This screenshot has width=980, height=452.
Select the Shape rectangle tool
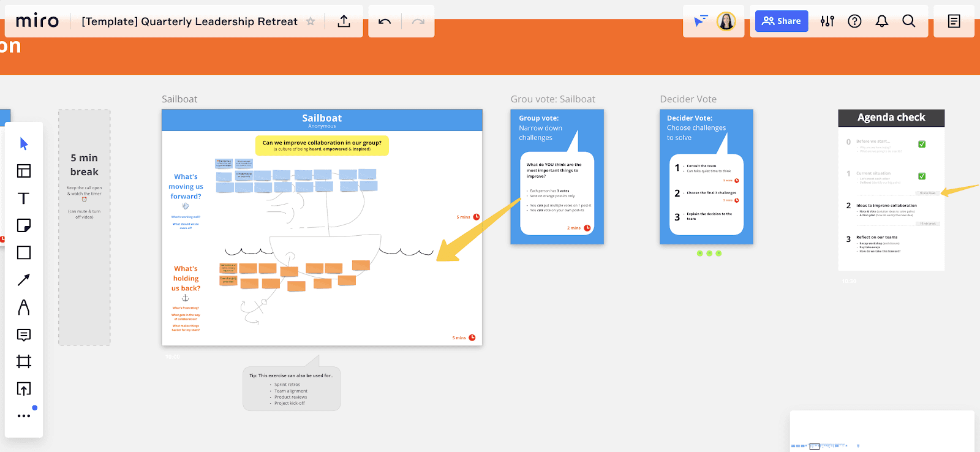[x=24, y=252]
